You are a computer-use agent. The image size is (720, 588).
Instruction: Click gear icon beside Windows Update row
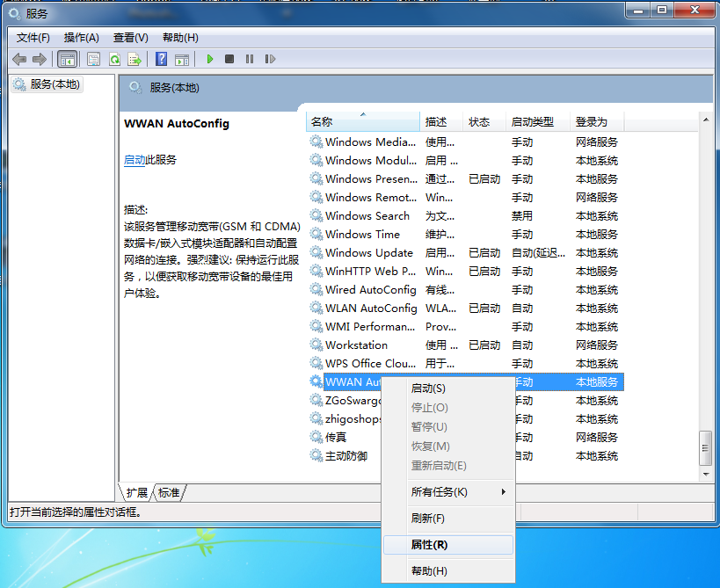316,252
